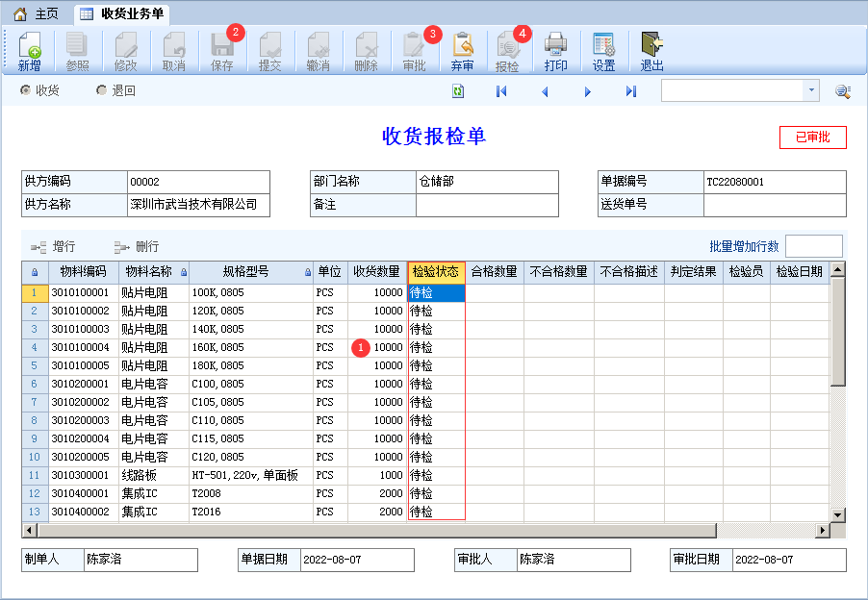Click cell T2008 in 规格型号 column
This screenshot has width=868, height=600.
[251, 493]
